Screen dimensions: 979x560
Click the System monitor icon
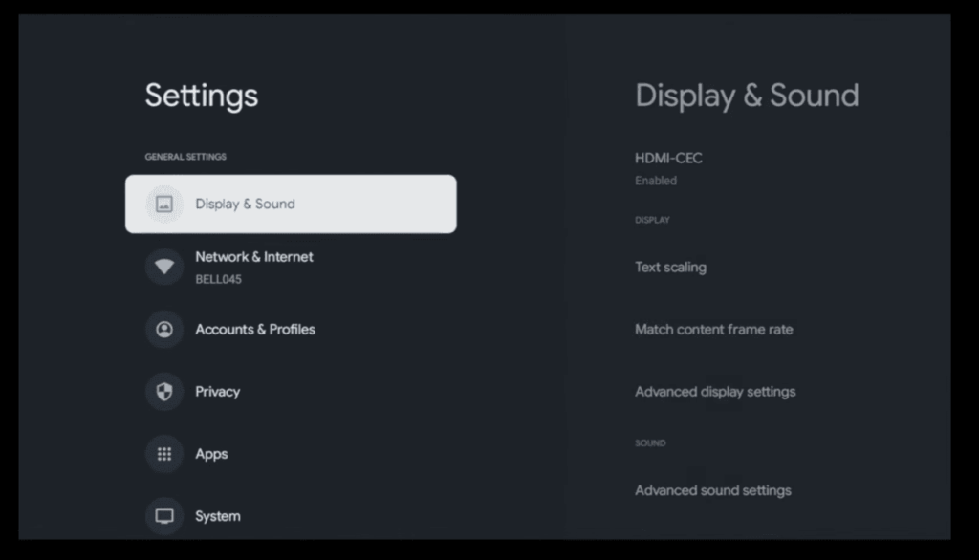pos(164,516)
